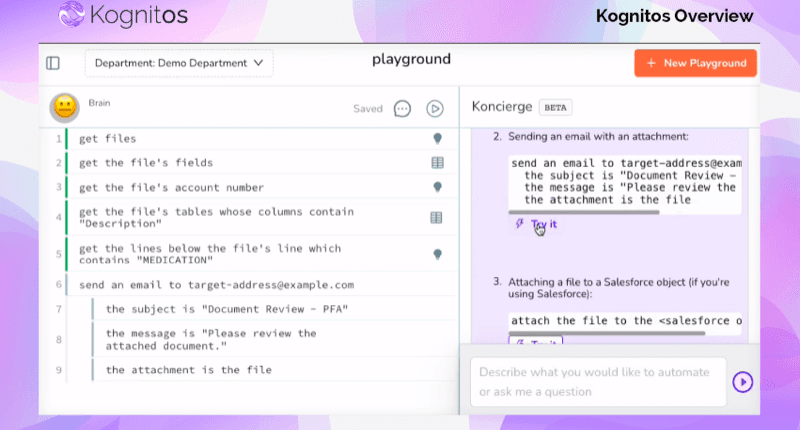
Task: Click the 'send an email to' code block in Koncierge
Action: tap(625, 182)
